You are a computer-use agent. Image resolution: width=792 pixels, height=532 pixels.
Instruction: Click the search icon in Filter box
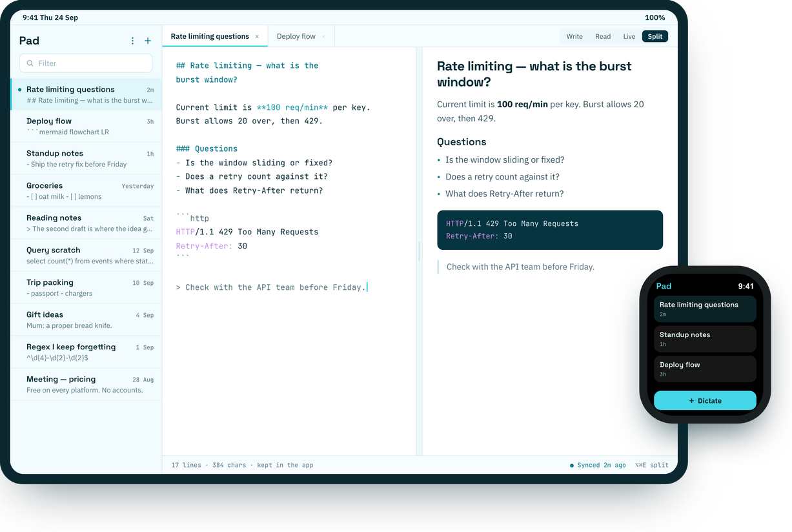(x=30, y=63)
